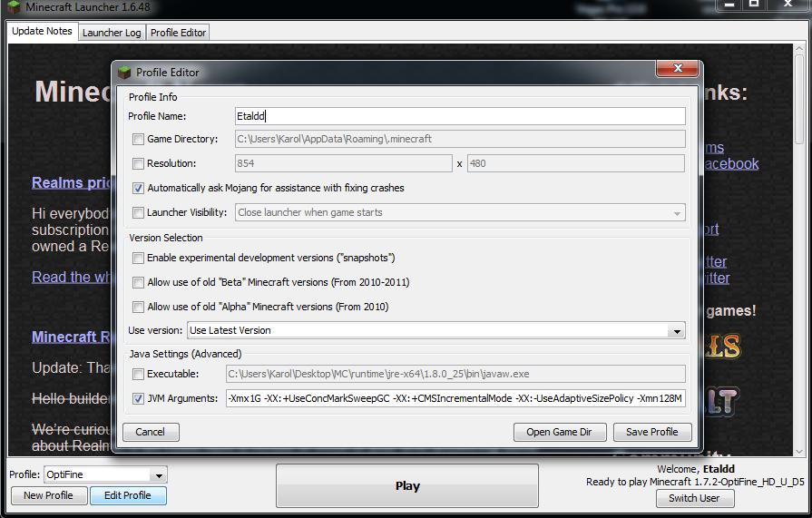Click the resolution height field showing 480
This screenshot has width=812, height=518.
tap(576, 163)
